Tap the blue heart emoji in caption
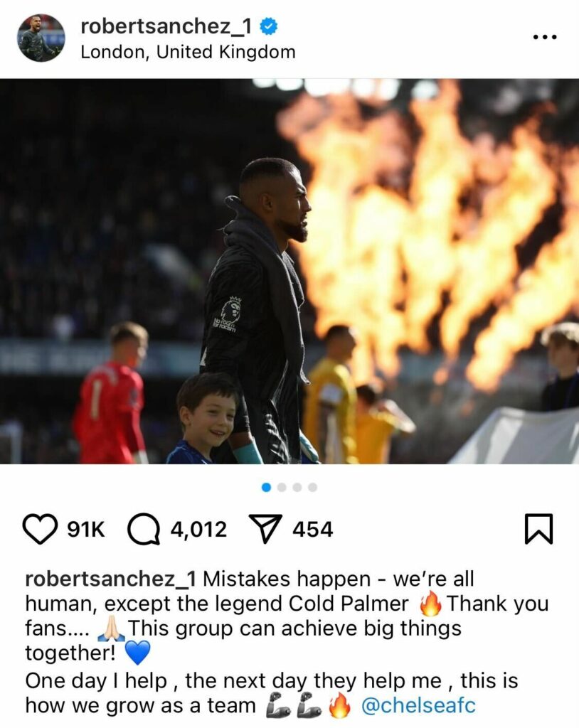Image resolution: width=579 pixels, height=728 pixels. click(x=137, y=653)
